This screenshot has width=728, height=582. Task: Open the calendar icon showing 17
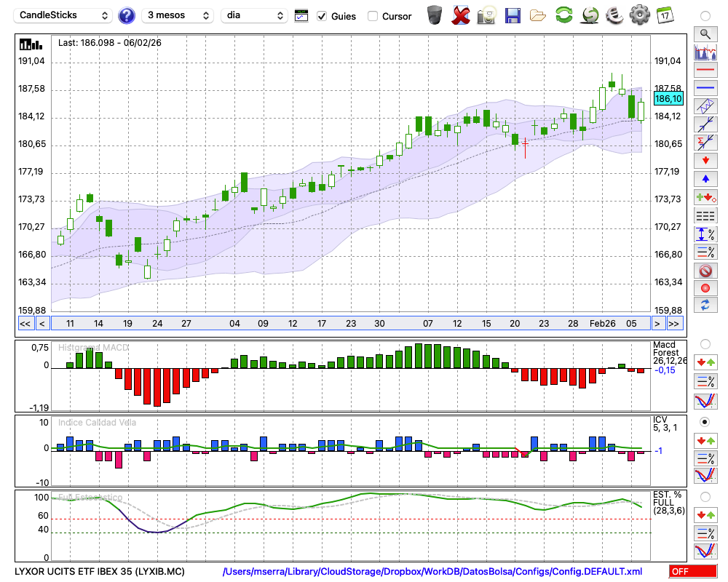point(665,15)
